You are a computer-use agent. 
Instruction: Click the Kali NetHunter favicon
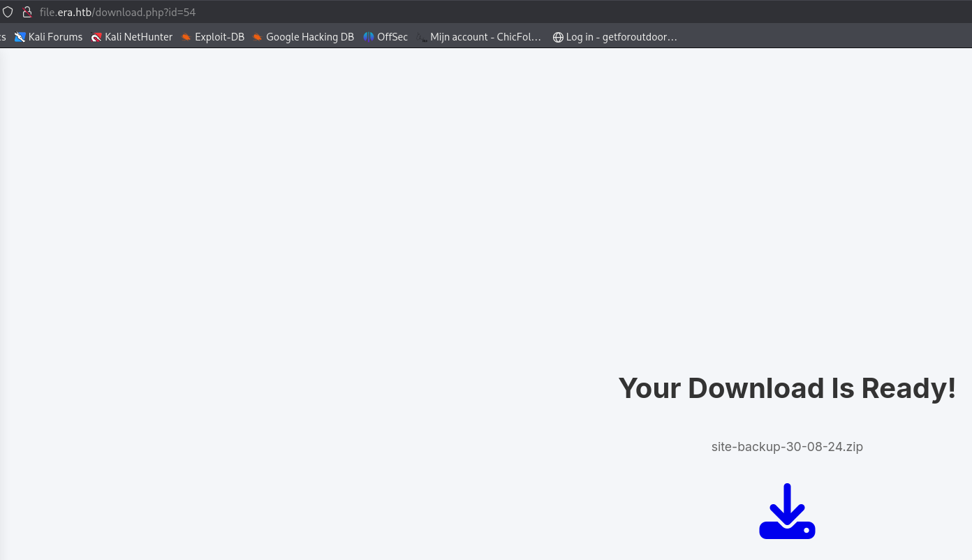96,37
